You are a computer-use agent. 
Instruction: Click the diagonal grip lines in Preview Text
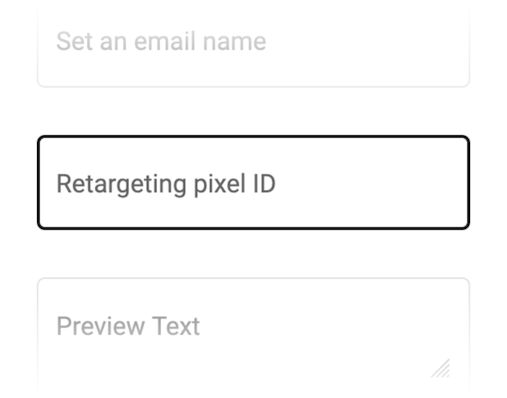441,368
